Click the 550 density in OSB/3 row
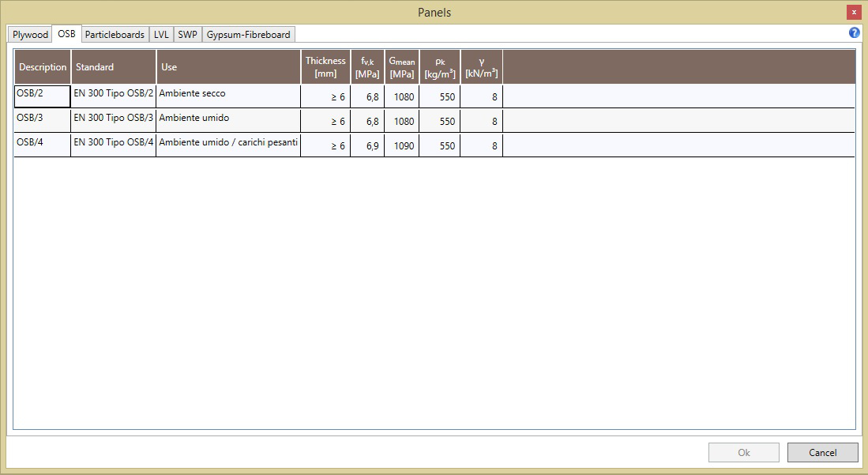Screen dimensions: 868x475 (x=440, y=121)
